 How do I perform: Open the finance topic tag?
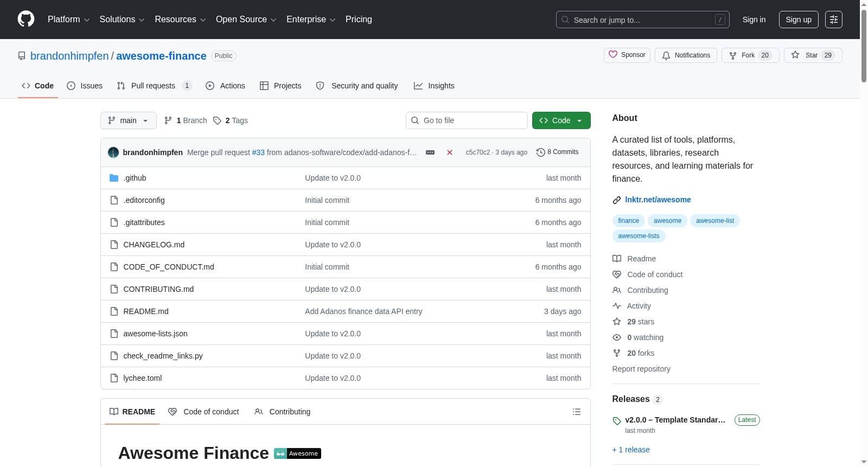click(x=628, y=221)
